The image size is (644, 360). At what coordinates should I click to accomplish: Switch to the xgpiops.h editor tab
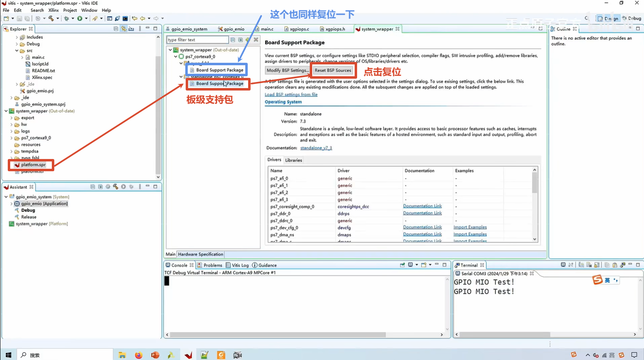(333, 29)
